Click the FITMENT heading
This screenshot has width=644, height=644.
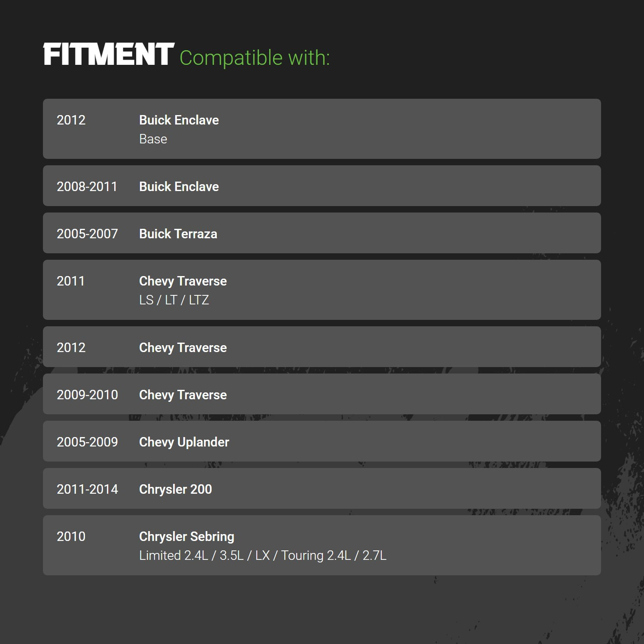point(109,55)
